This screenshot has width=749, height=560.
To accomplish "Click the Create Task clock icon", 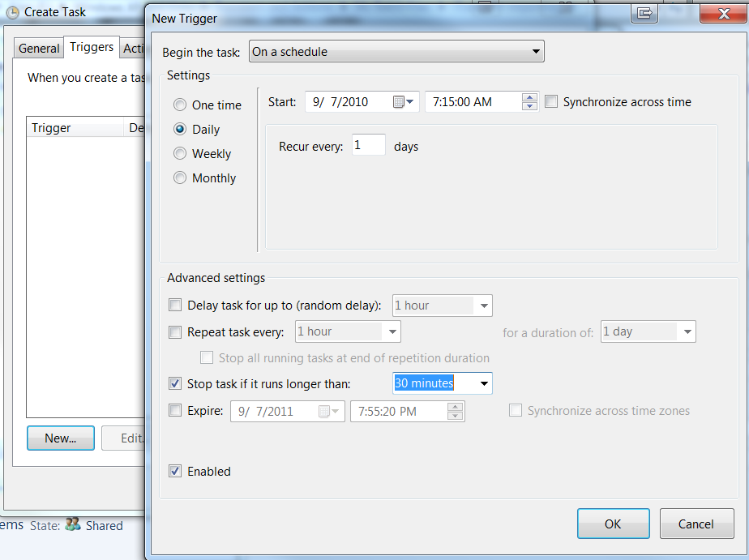I will tap(12, 12).
